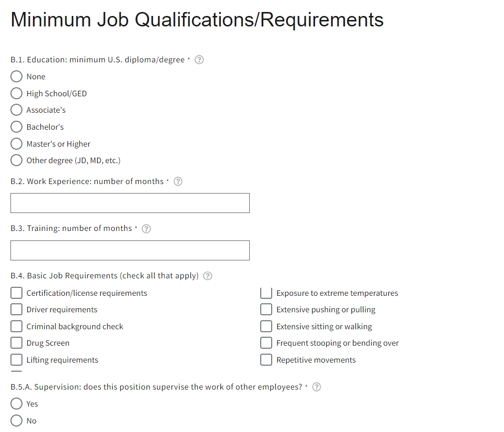Open help icon for B.1 Education
This screenshot has width=504, height=432.
[x=199, y=60]
